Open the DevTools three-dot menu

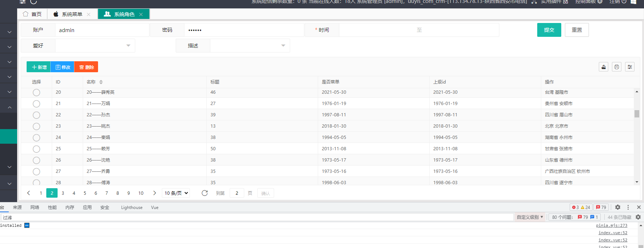pos(628,207)
